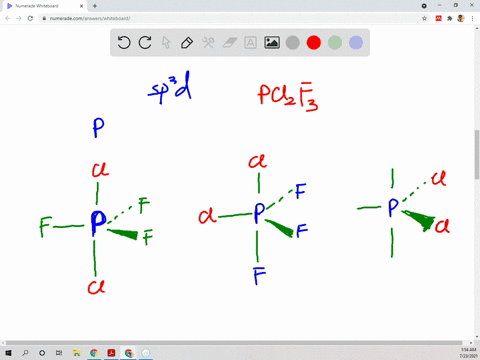The width and height of the screenshot is (480, 360).
Task: Select the pen drawing tool
Action: (x=187, y=43)
